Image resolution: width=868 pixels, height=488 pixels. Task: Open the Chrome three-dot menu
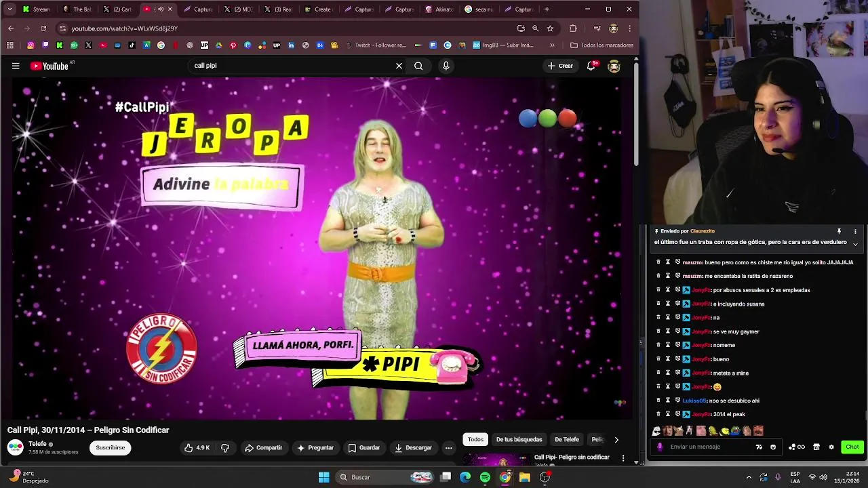coord(630,28)
